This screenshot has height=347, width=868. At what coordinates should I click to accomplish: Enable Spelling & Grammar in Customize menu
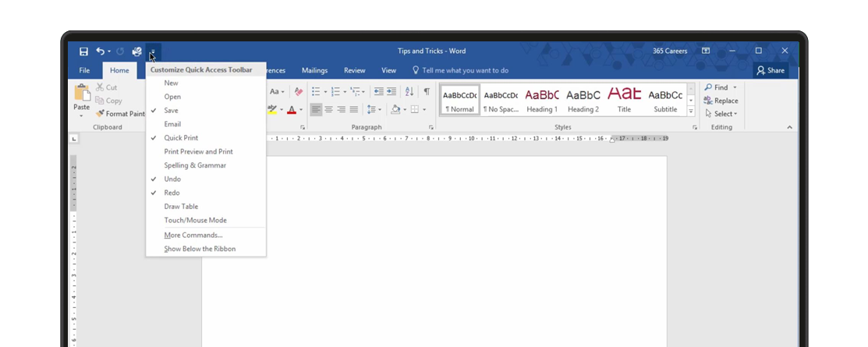pos(195,165)
